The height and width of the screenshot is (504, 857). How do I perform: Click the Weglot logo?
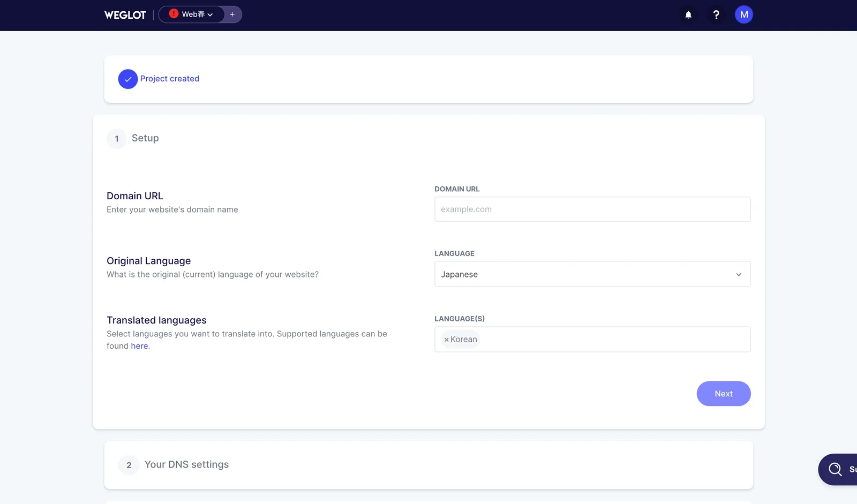[x=125, y=15]
